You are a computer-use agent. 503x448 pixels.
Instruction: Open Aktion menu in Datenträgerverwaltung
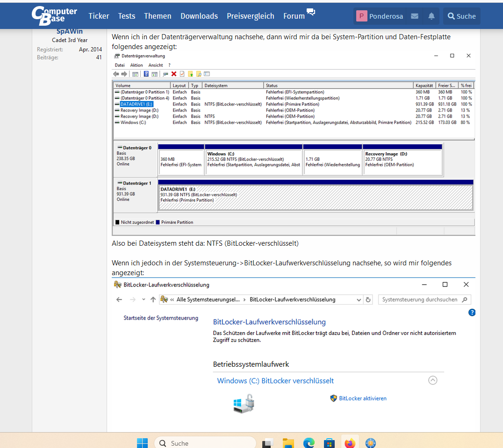click(x=137, y=65)
